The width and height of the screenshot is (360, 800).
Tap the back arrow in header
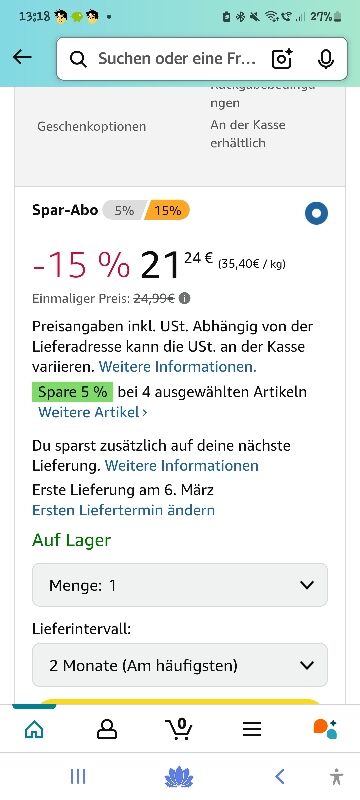coord(22,57)
